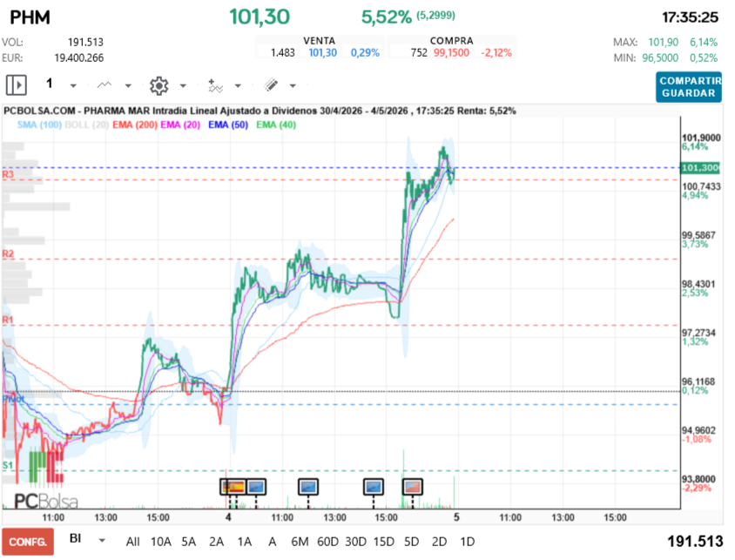This screenshot has height=560, width=735.
Task: Select the interval value 1
Action: (50, 84)
